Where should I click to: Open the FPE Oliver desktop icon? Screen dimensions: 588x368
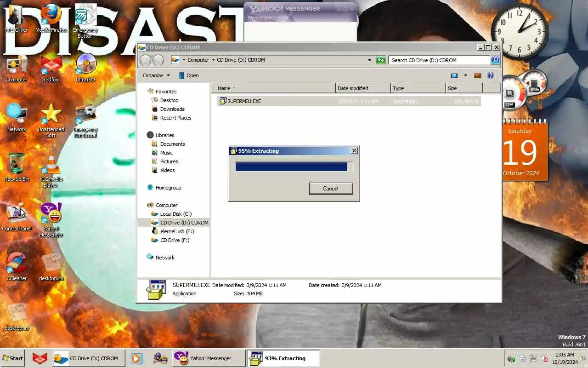click(x=16, y=19)
